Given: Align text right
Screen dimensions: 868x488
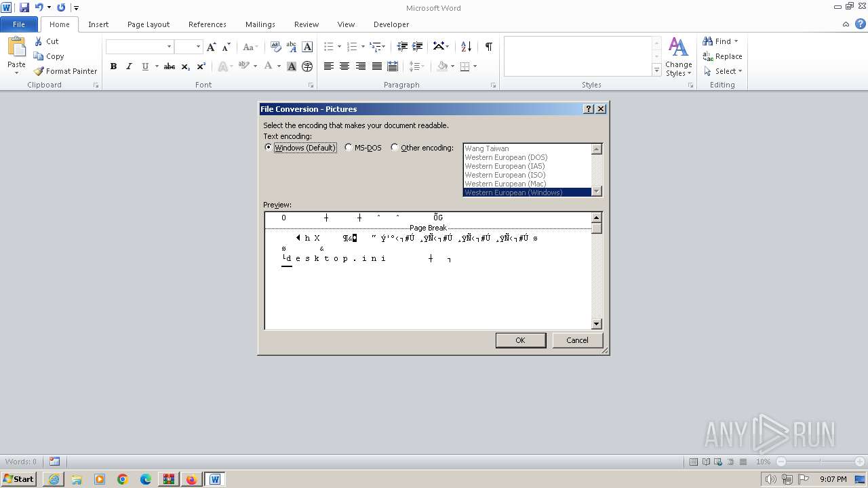Looking at the screenshot, I should point(361,66).
